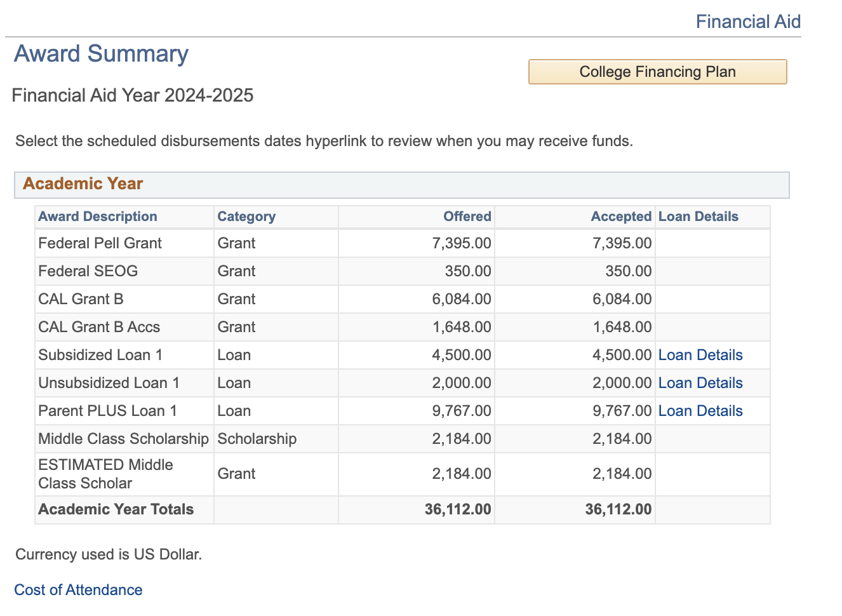Open Loan Details for Parent PLUS Loan 1
842x616 pixels.
tap(700, 411)
